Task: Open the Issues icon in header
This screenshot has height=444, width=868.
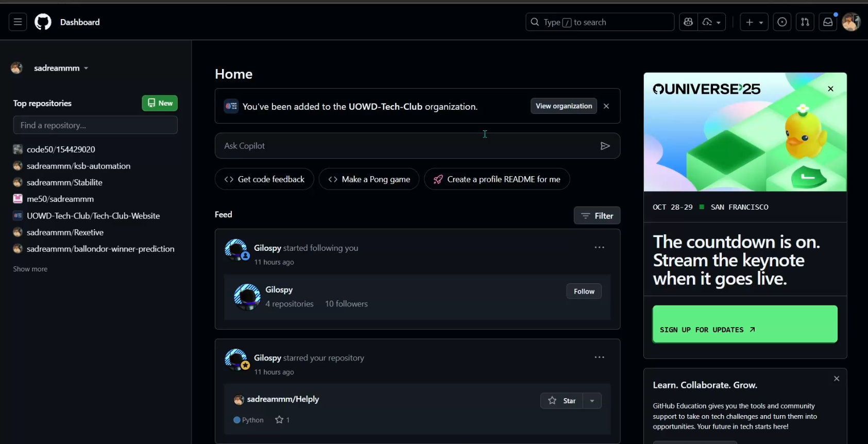Action: click(x=782, y=22)
